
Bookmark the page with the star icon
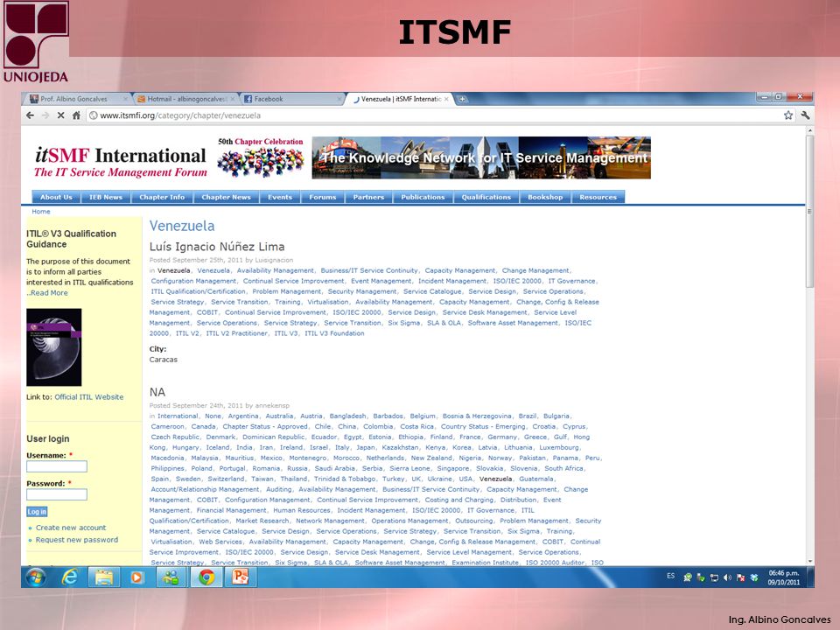[x=788, y=115]
